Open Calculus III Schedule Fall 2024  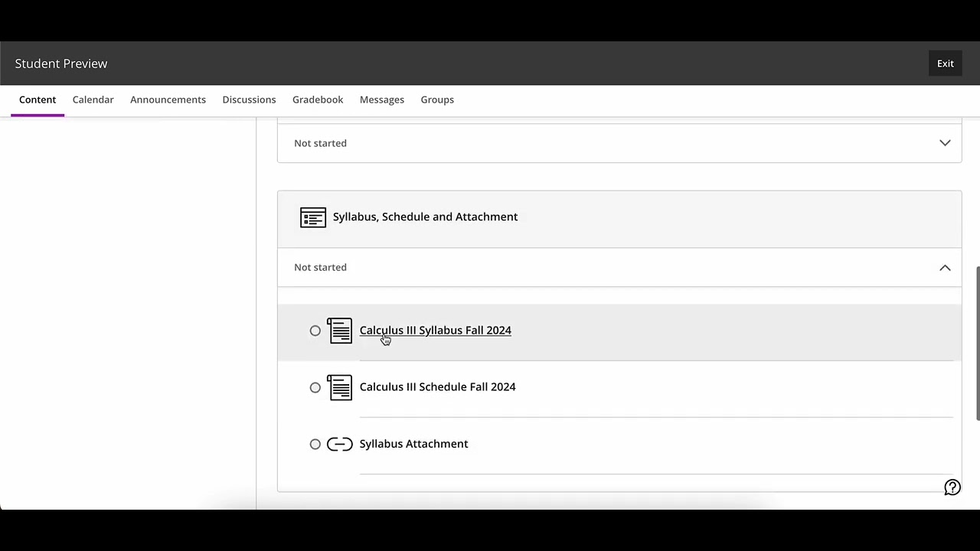pyautogui.click(x=437, y=387)
